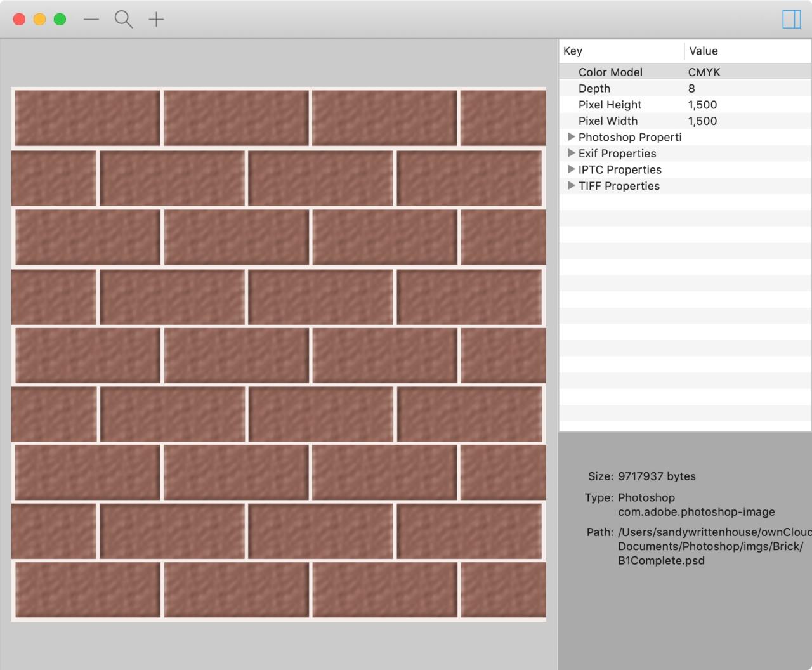
Task: Click the zoom out minus icon
Action: click(91, 19)
